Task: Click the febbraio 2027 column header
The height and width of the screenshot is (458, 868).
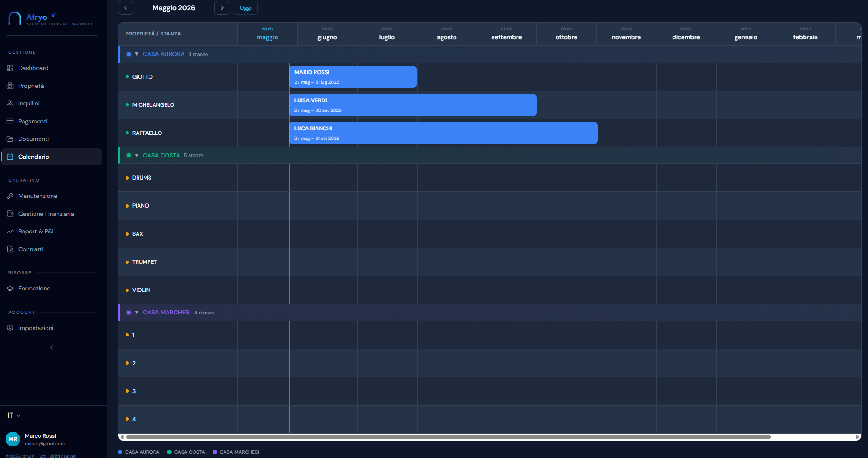Action: [805, 34]
